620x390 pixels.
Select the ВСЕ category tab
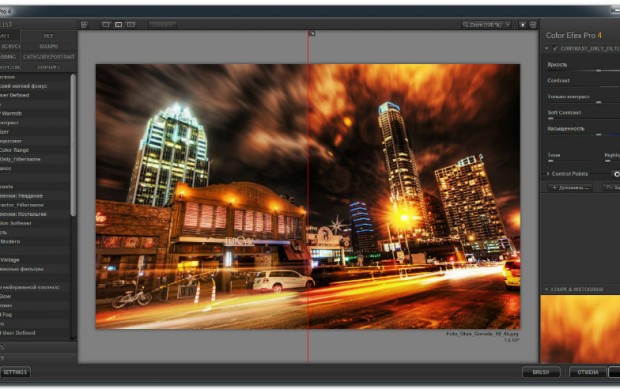pos(49,36)
